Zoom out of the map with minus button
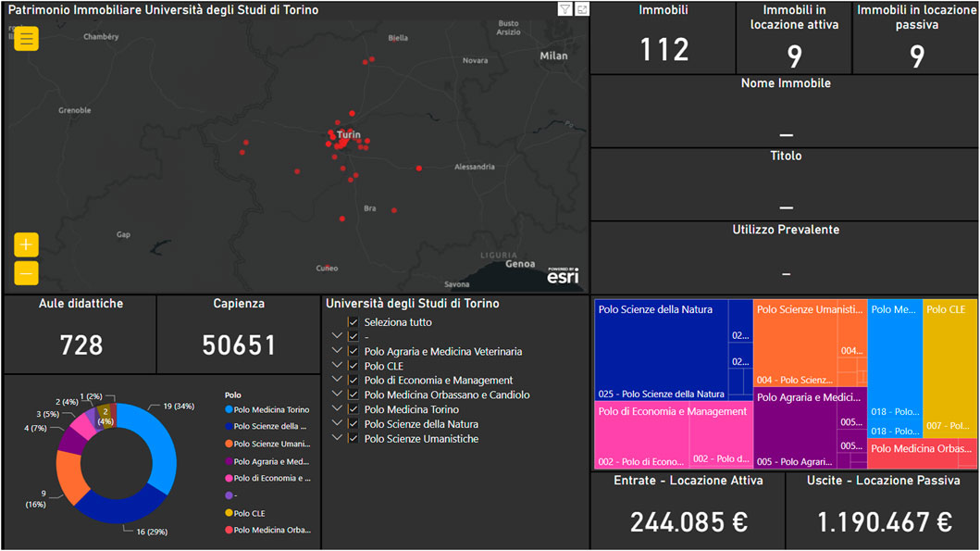This screenshot has height=551, width=980. tap(26, 273)
